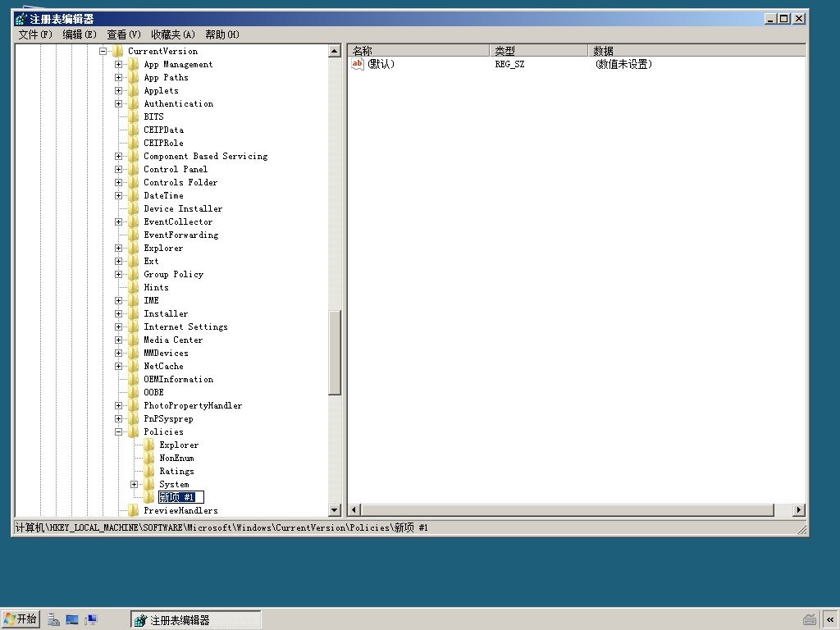840x630 pixels.
Task: Open the 帮助(H) menu
Action: (221, 34)
